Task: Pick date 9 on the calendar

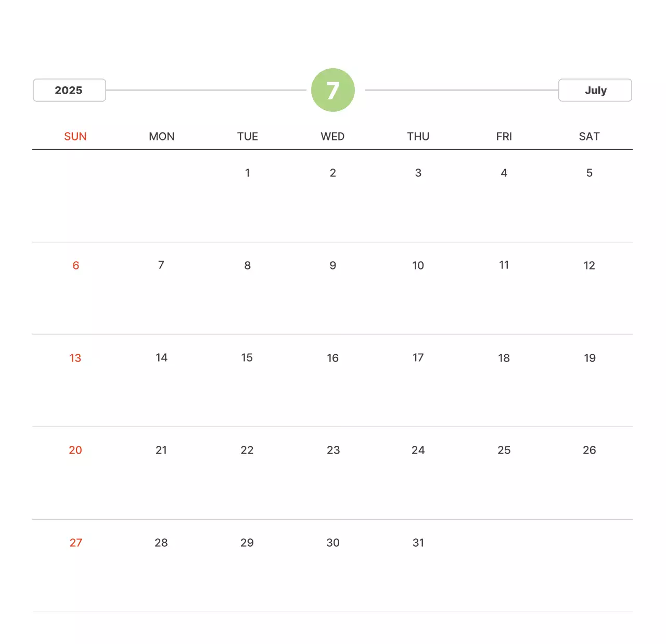Action: click(x=333, y=265)
